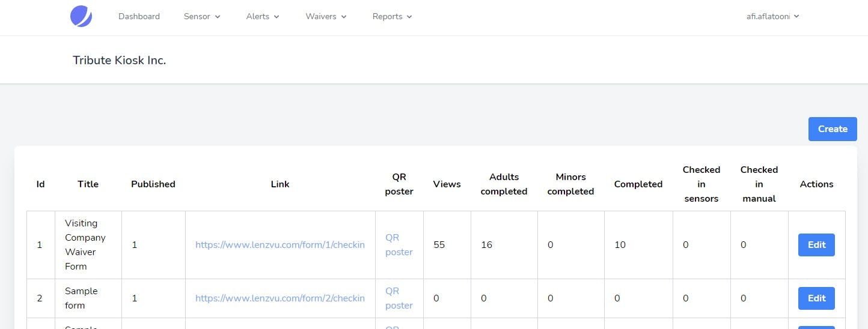Edit the Visiting Company Waiver Form
The image size is (868, 329).
816,245
